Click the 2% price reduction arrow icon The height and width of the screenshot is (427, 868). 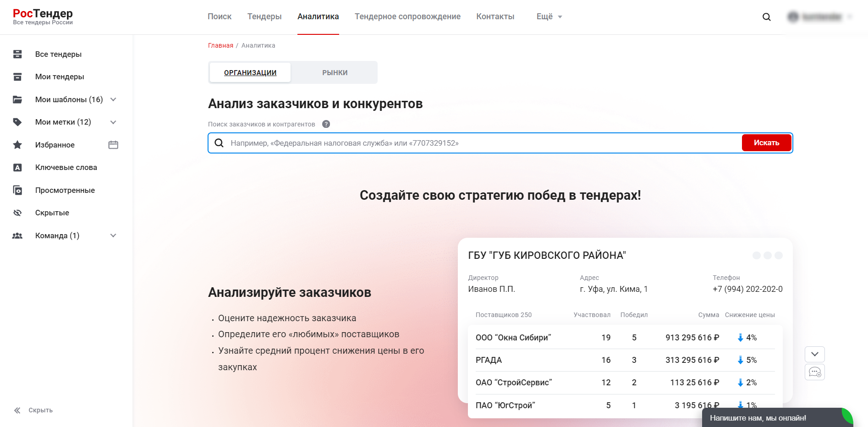coord(740,383)
